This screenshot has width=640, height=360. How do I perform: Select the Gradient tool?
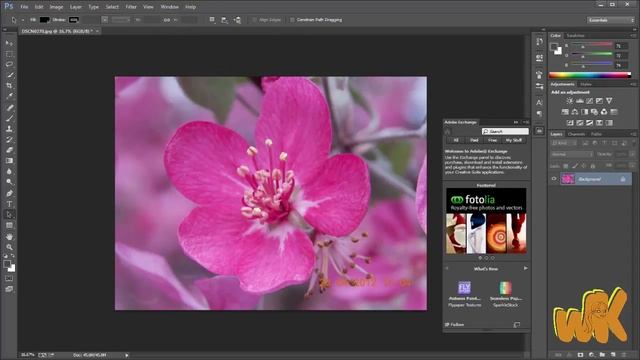point(9,160)
